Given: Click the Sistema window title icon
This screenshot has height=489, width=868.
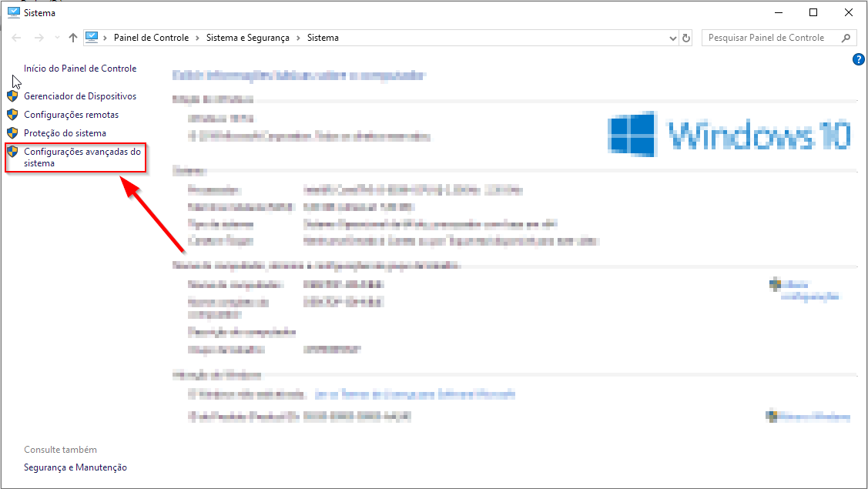Looking at the screenshot, I should click(13, 12).
